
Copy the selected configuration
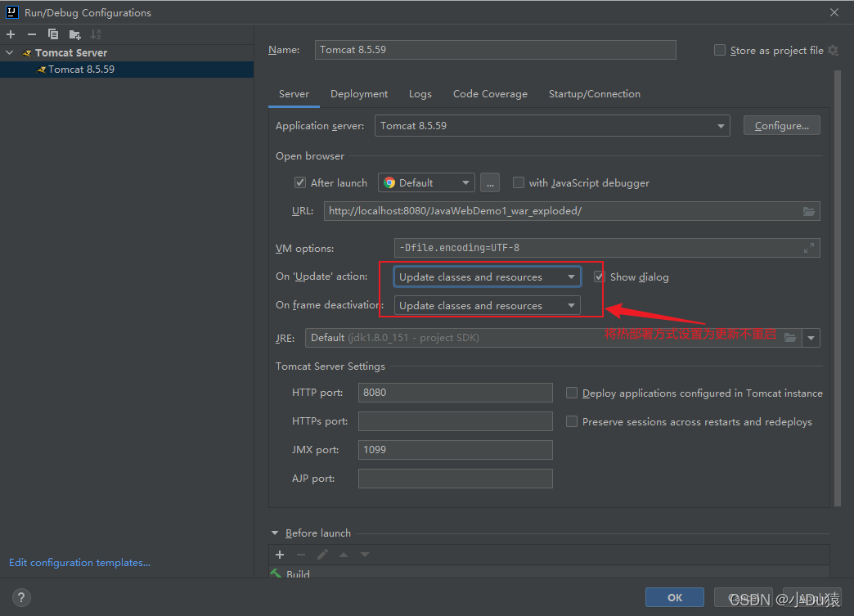(x=53, y=34)
